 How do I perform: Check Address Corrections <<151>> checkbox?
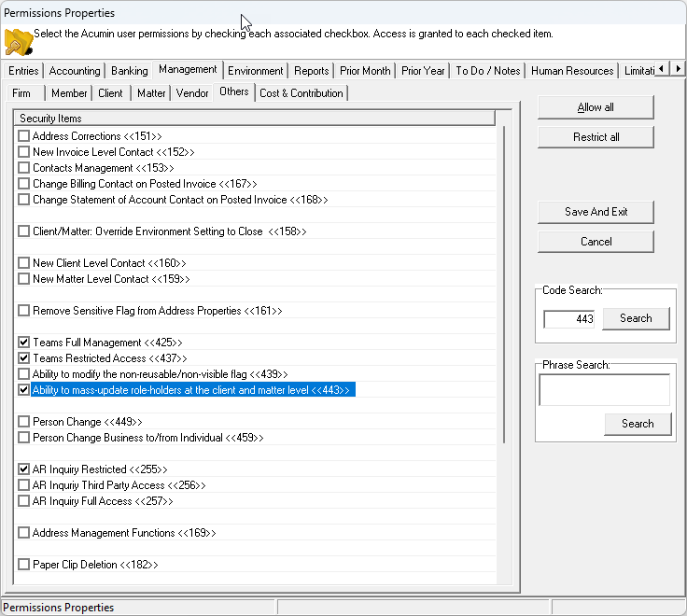tap(23, 136)
